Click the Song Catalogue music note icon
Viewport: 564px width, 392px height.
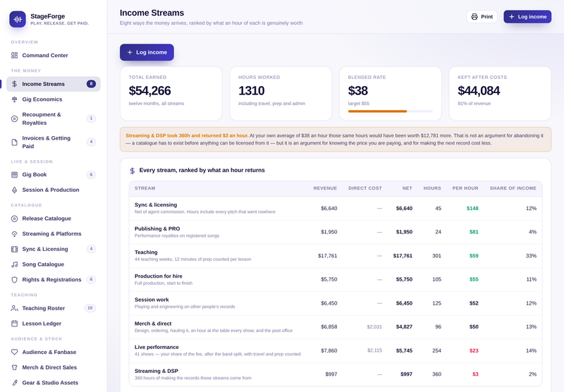pyautogui.click(x=14, y=264)
